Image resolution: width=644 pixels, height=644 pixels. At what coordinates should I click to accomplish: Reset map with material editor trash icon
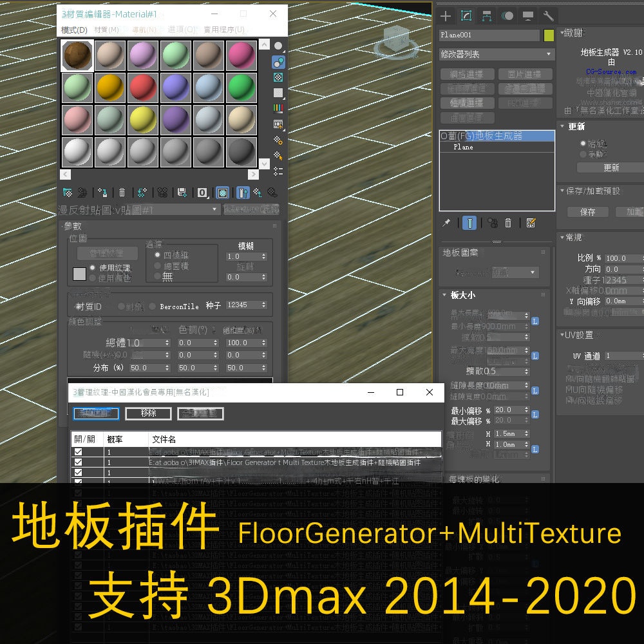[x=122, y=192]
